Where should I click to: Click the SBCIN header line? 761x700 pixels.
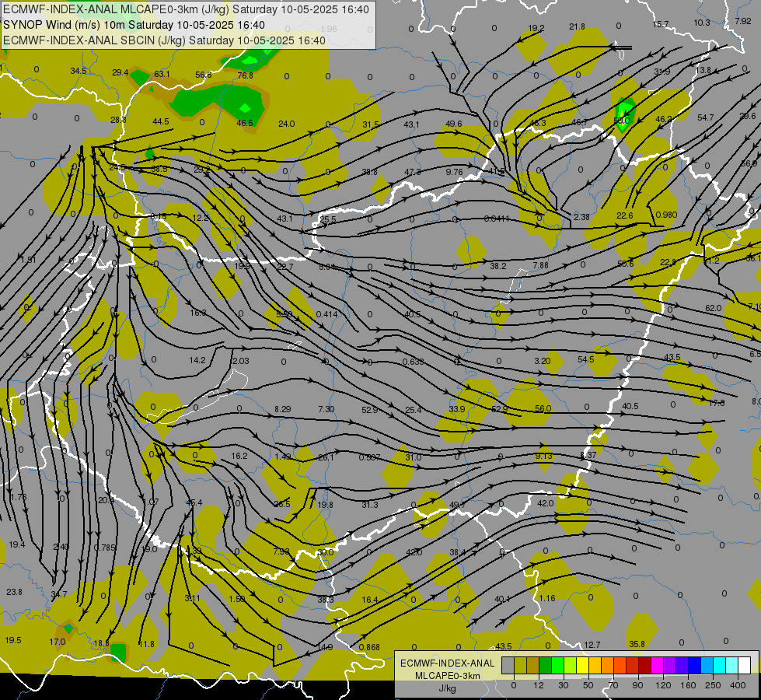[164, 40]
